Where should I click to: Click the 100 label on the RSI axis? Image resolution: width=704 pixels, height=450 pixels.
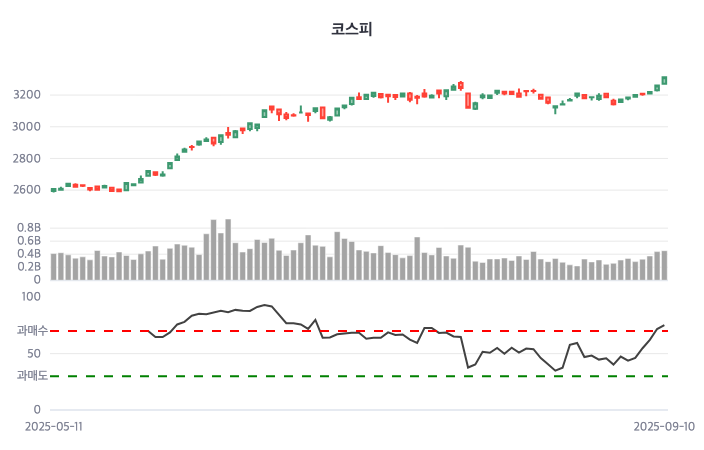click(x=31, y=296)
